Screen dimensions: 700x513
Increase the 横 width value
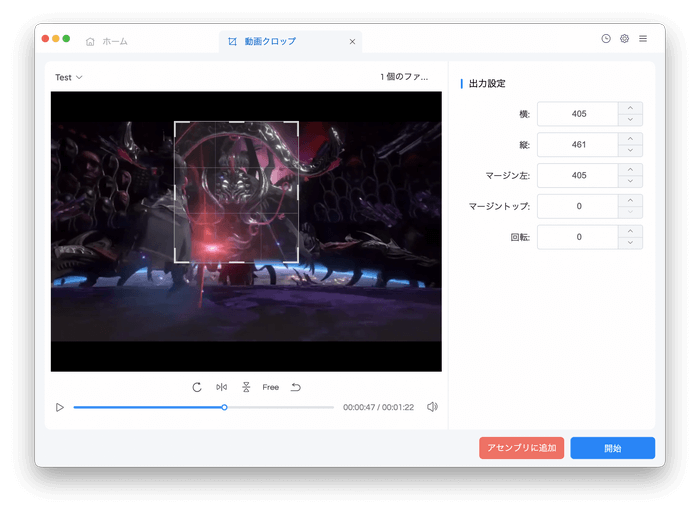click(630, 108)
